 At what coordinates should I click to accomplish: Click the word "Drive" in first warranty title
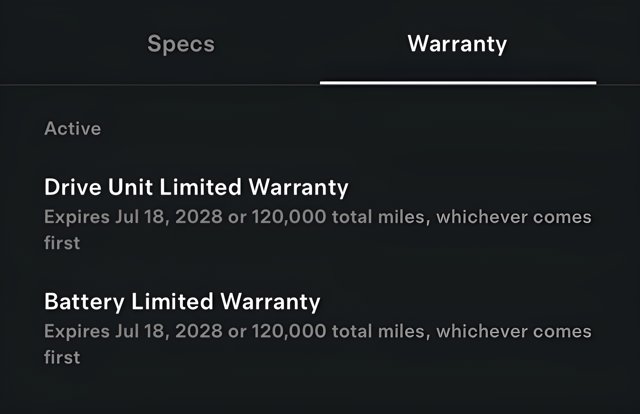point(73,187)
